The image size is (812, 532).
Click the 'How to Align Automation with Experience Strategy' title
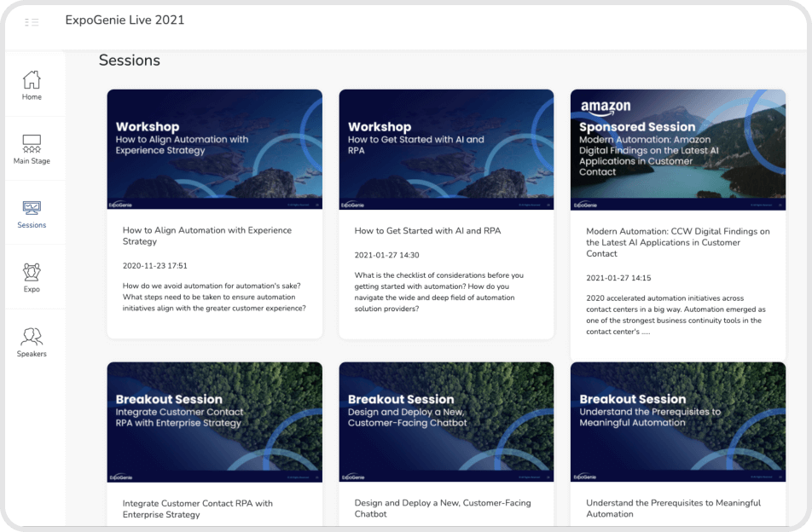(207, 236)
